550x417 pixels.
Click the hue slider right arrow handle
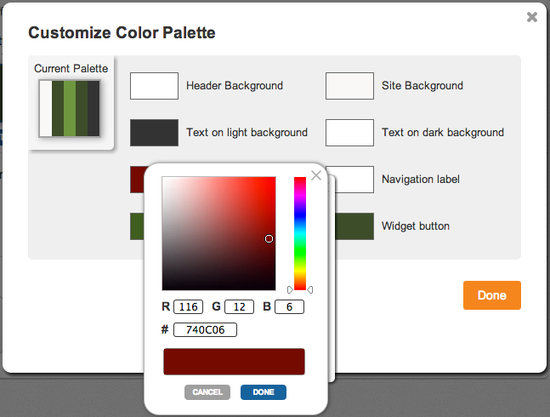(x=310, y=290)
